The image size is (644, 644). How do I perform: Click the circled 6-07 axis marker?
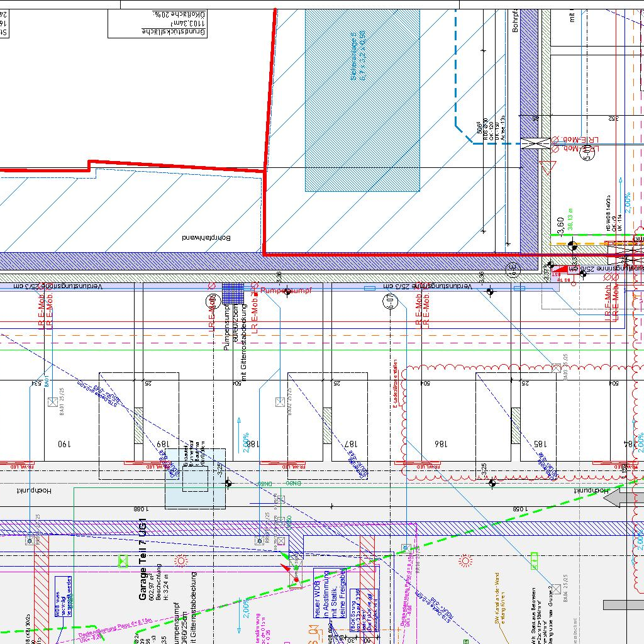coord(389,301)
